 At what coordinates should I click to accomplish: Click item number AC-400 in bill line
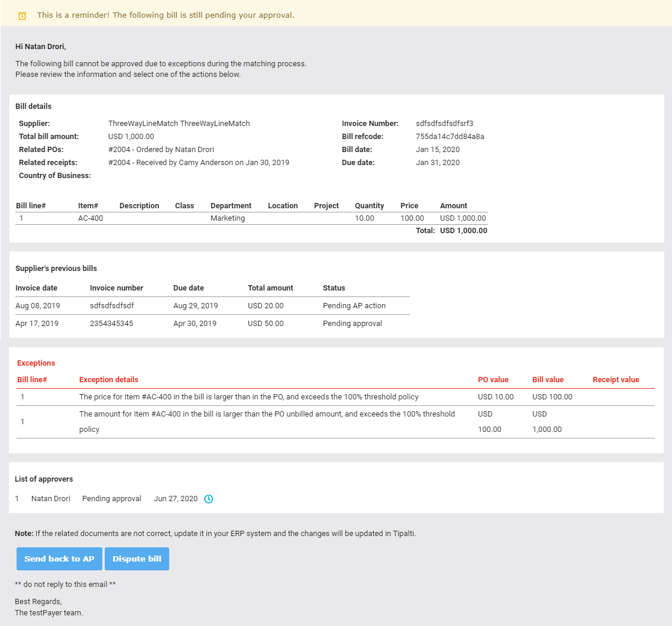point(91,218)
